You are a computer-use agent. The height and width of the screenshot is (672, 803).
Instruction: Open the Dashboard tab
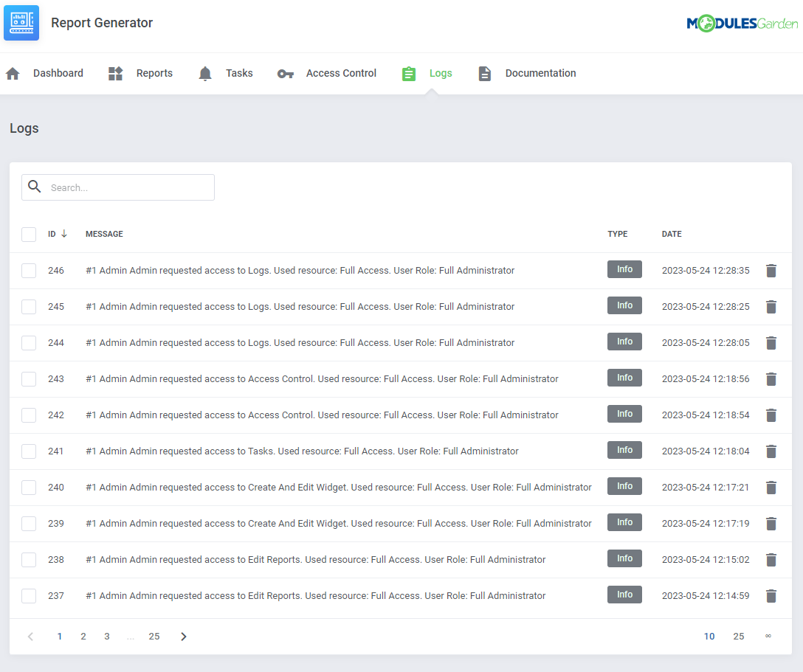(58, 73)
